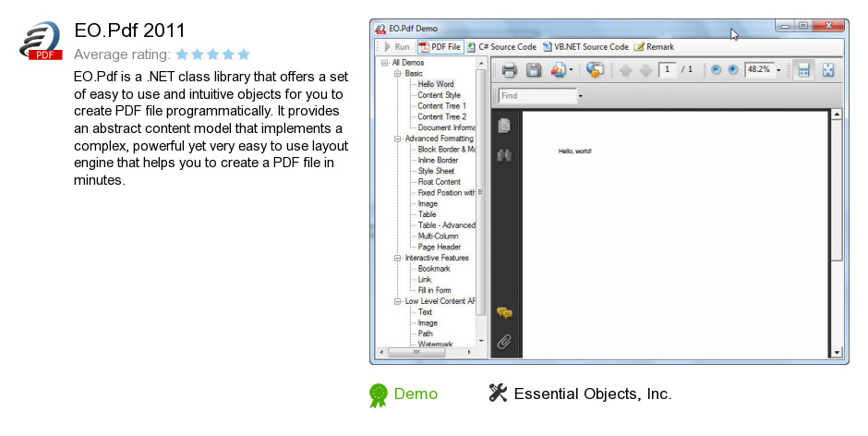This screenshot has height=436, width=868.
Task: Click the fit full page icon
Action: point(828,70)
